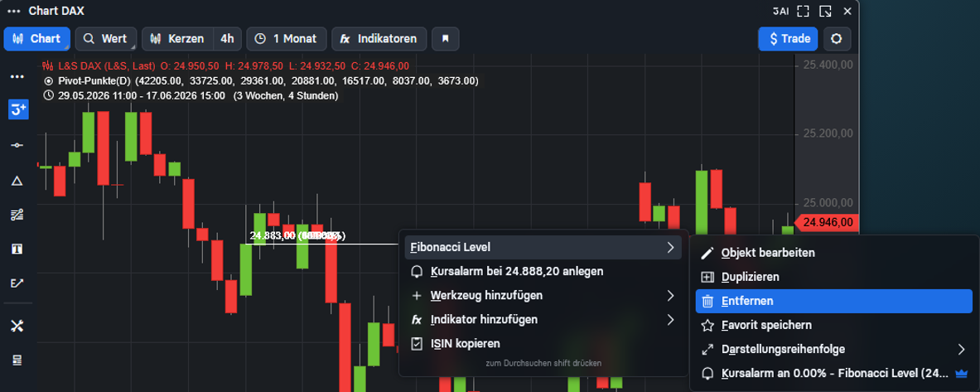Choose Objekt bearbeiten in submenu
Image resolution: width=980 pixels, height=392 pixels.
(x=833, y=254)
